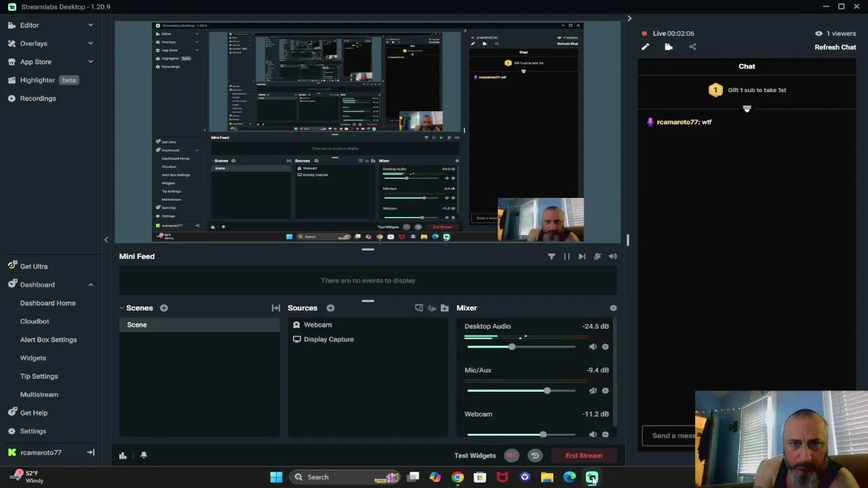Click End Stream button
This screenshot has height=488, width=868.
click(x=584, y=455)
